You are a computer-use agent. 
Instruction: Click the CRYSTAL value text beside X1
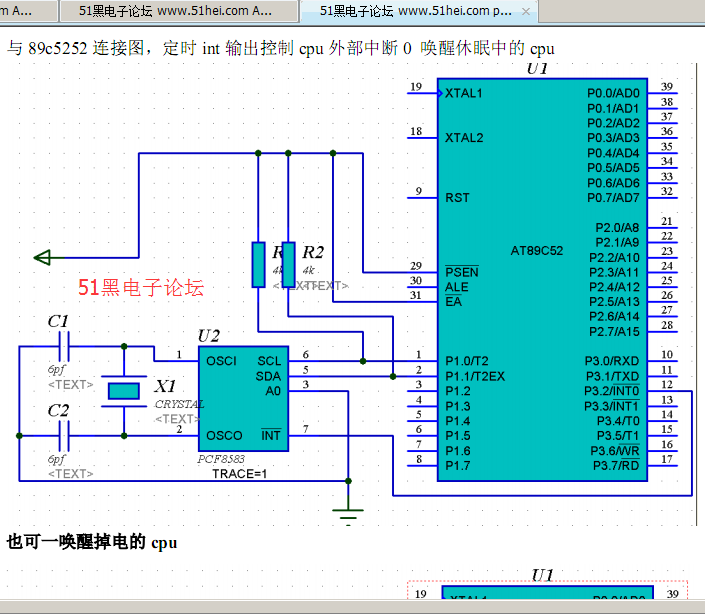179,404
